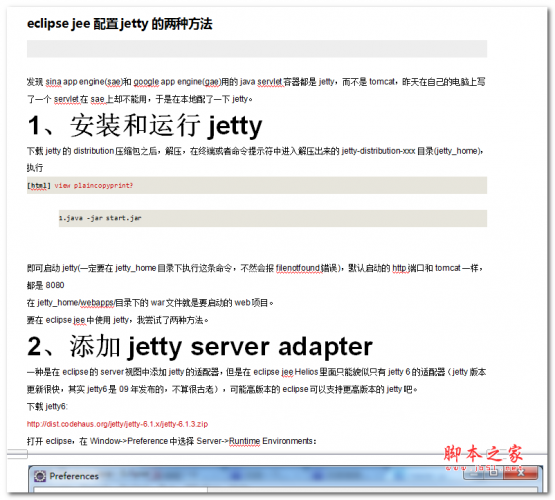
Task: Open the jetty-6.1.3.zip download link
Action: pos(117,424)
